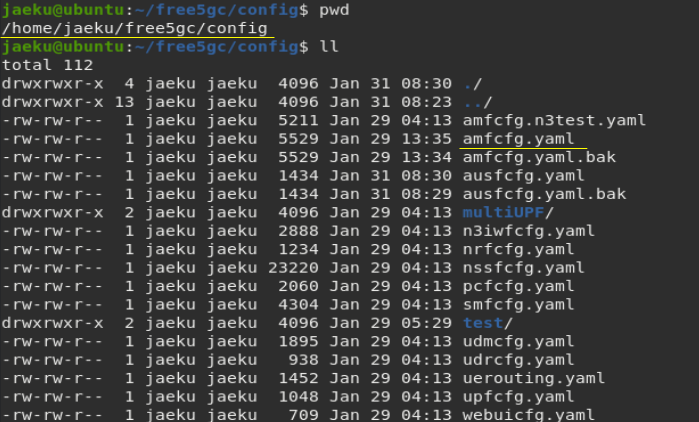Click the pcfcfg.yaml filename

[518, 287]
